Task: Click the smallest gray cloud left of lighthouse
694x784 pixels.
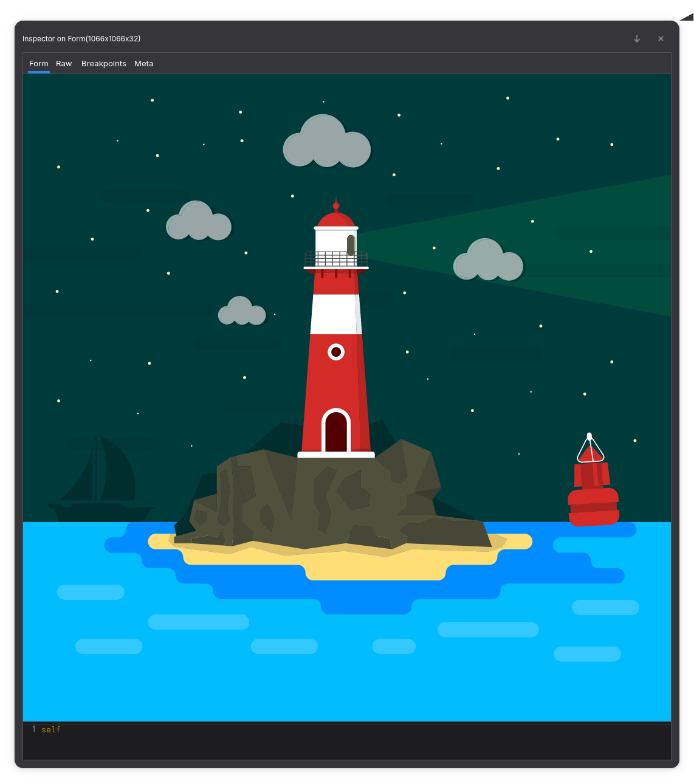Action: pyautogui.click(x=242, y=312)
